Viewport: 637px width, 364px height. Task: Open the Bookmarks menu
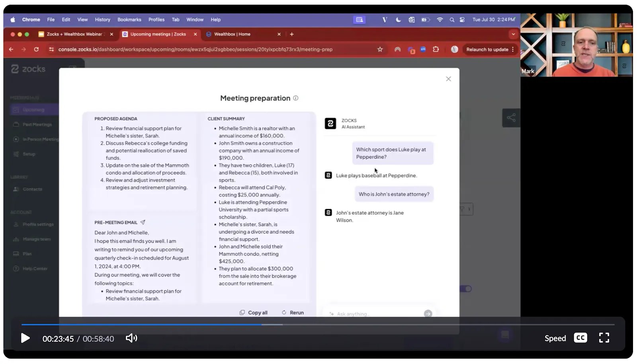coord(129,19)
